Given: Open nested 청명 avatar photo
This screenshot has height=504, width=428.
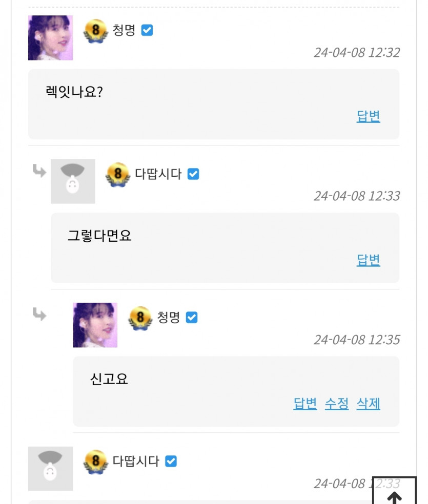Looking at the screenshot, I should (x=95, y=325).
